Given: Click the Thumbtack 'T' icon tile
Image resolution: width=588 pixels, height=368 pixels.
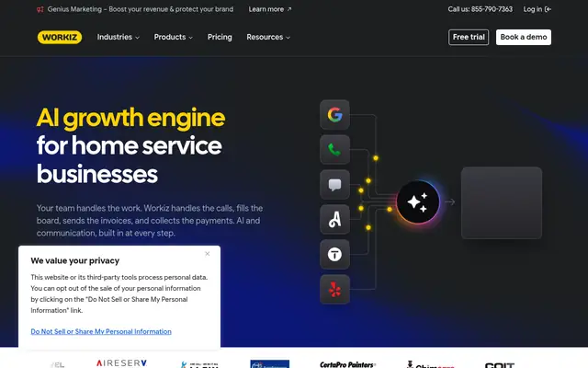Looking at the screenshot, I should click(x=334, y=254).
